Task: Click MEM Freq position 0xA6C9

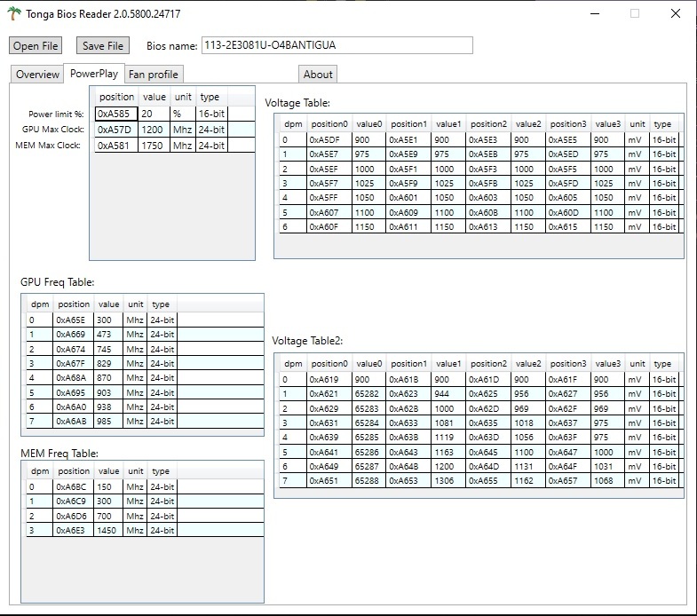Action: pos(74,501)
